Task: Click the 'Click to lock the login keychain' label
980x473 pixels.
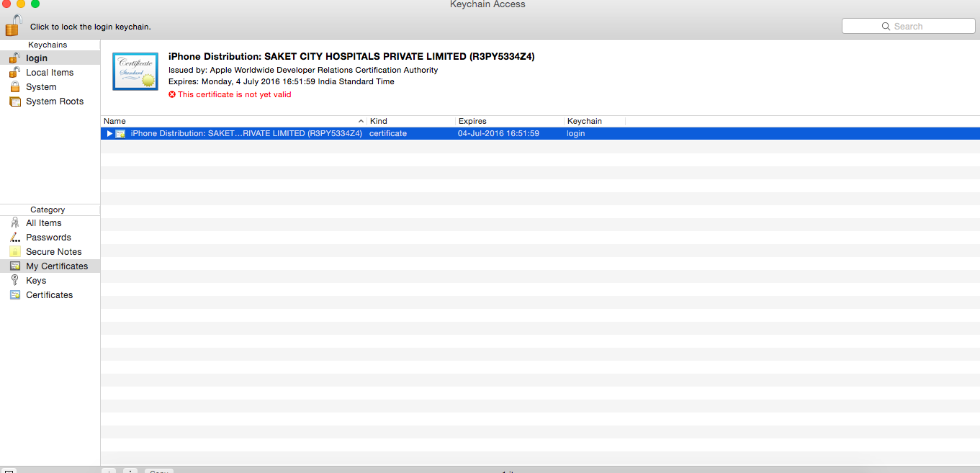Action: tap(91, 27)
